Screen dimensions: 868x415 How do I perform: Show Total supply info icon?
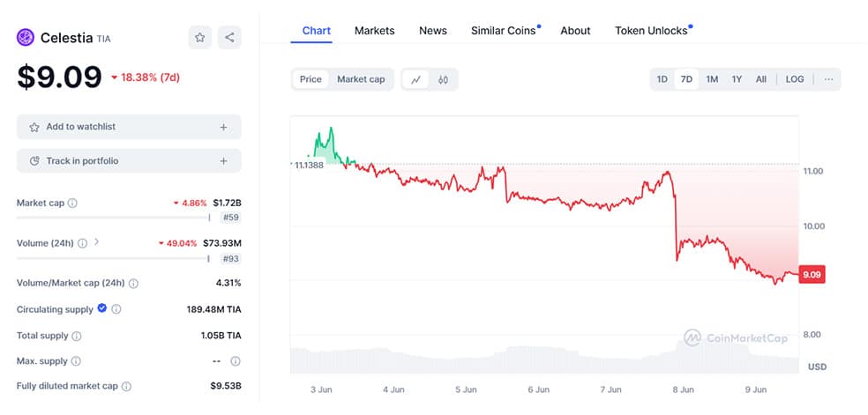(77, 336)
